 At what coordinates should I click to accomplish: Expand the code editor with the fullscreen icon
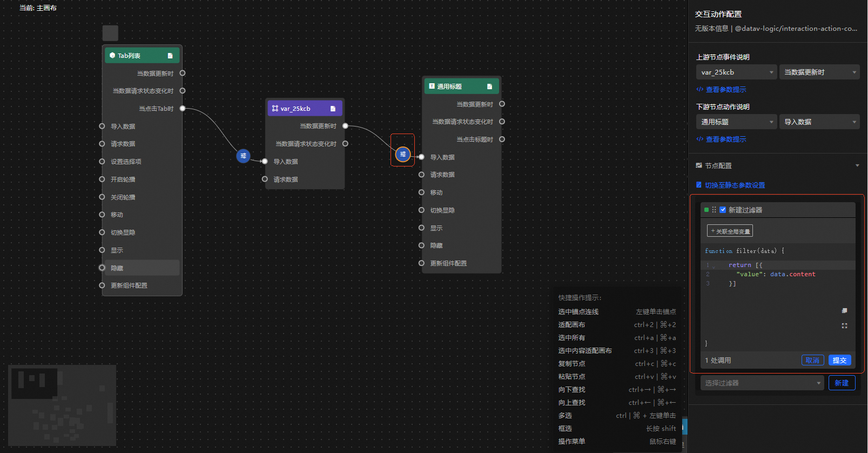tap(844, 325)
